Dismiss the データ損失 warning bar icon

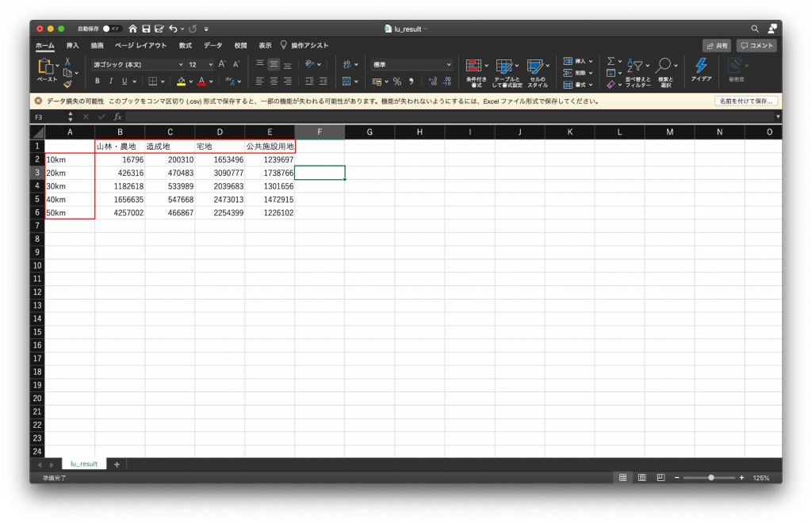point(38,101)
